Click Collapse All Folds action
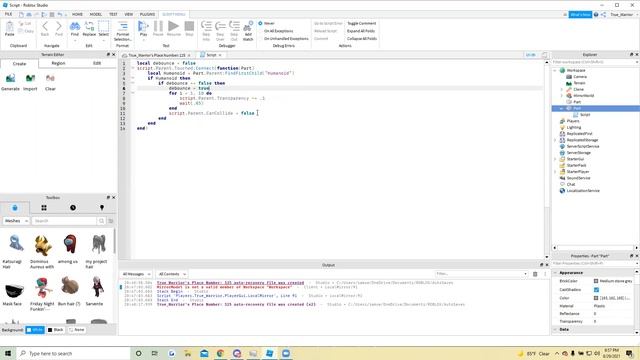Image resolution: width=640 pixels, height=360 pixels. click(x=362, y=38)
